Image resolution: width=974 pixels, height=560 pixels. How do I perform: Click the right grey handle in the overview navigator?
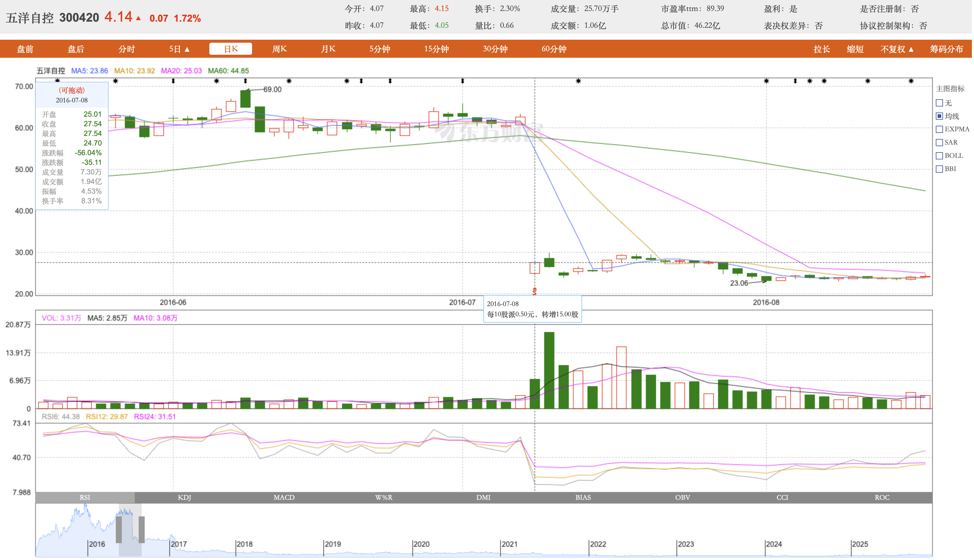coord(142,529)
